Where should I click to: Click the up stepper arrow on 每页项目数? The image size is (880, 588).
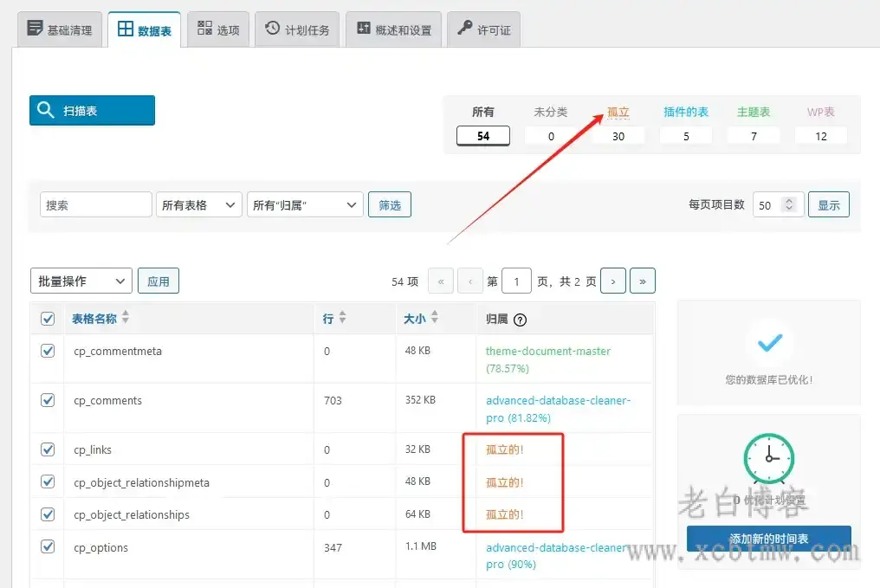point(789,200)
